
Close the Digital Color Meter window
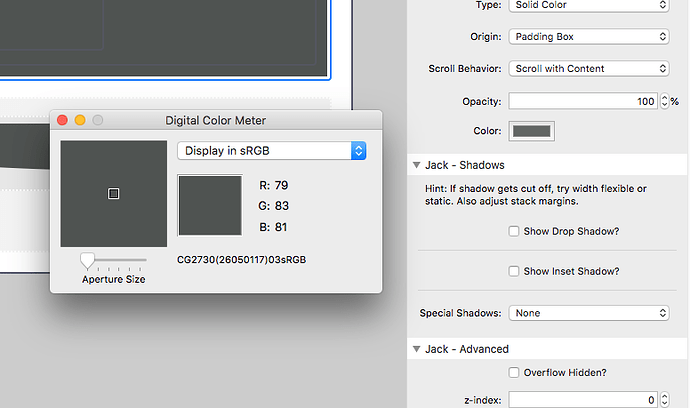click(62, 120)
